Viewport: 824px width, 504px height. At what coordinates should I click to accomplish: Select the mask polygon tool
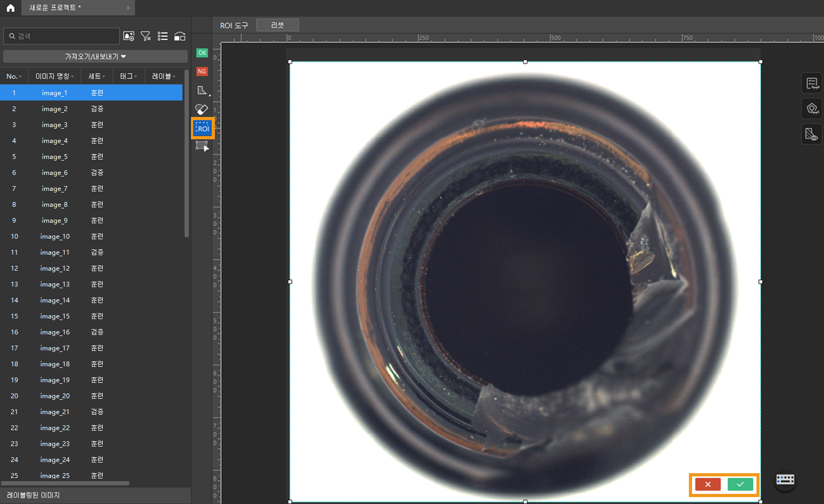(x=202, y=90)
